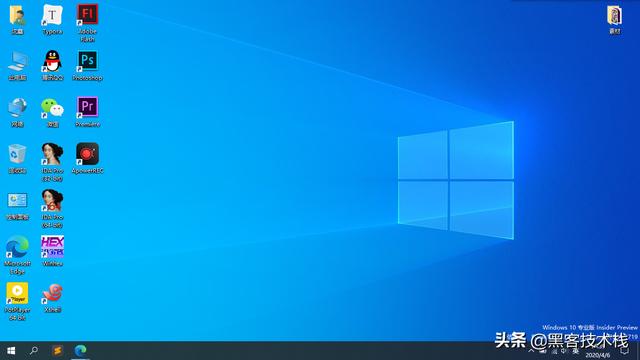
Task: Select the Adobe Flash desktop icon
Action: (x=87, y=23)
